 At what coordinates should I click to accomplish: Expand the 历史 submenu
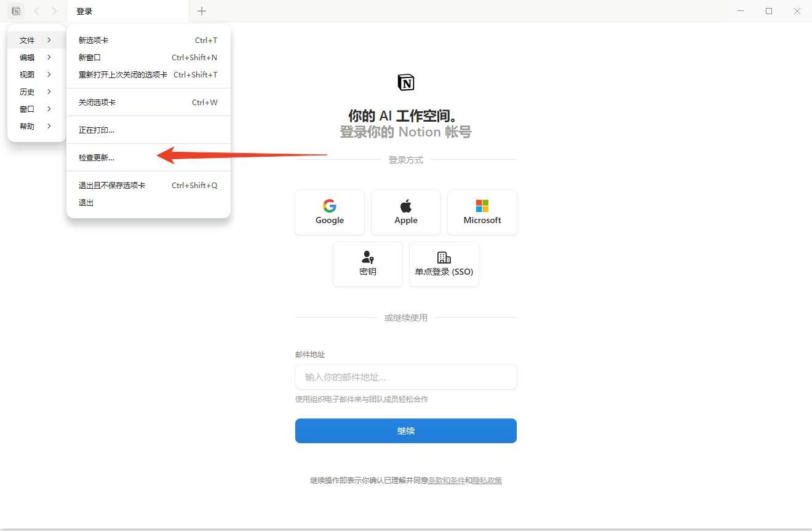click(27, 92)
